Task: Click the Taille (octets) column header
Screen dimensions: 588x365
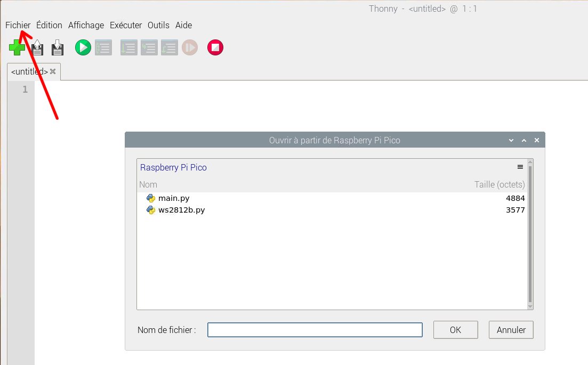Action: tap(500, 184)
